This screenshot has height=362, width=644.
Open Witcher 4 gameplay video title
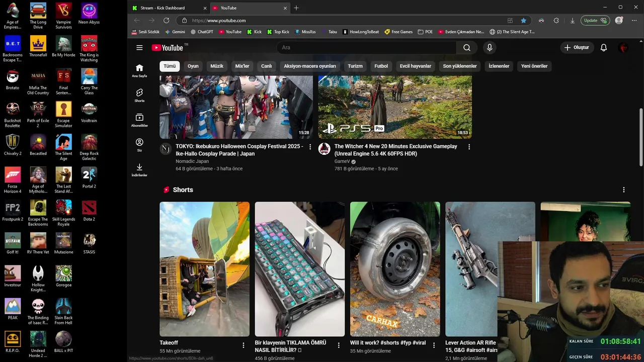(x=396, y=150)
